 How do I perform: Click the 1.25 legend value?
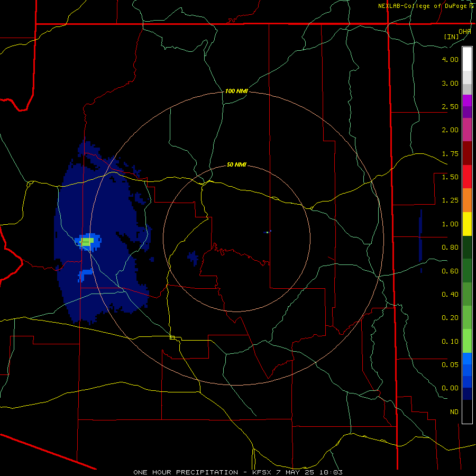(x=450, y=200)
